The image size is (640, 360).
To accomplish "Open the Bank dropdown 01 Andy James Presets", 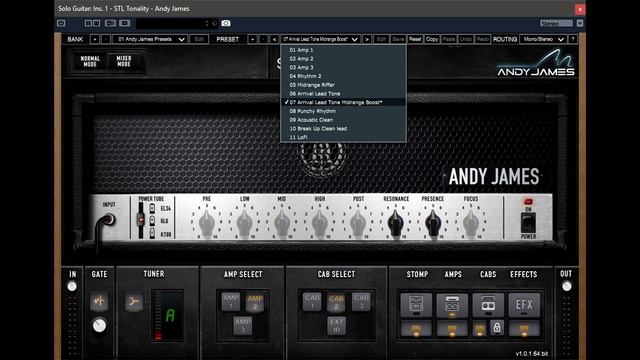I will pyautogui.click(x=149, y=39).
